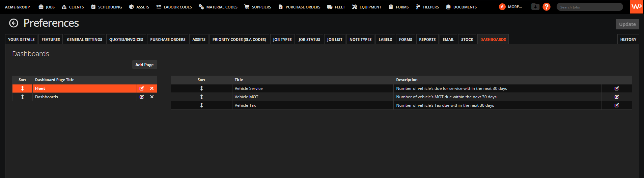The width and height of the screenshot is (644, 178).
Task: Open the Helpers navigation item
Action: (427, 7)
